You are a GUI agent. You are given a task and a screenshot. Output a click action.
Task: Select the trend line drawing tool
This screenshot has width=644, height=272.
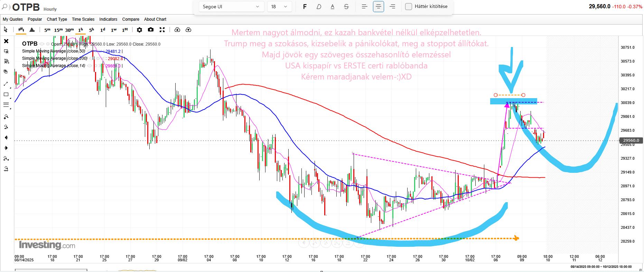6,84
